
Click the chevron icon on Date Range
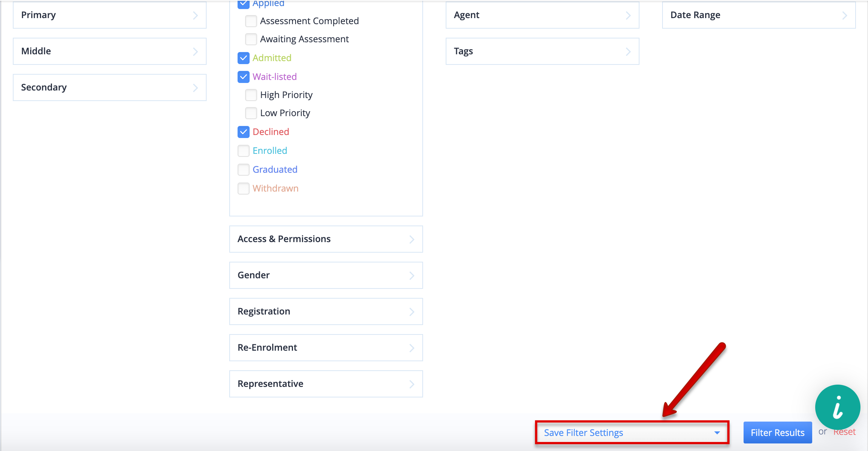click(x=845, y=15)
